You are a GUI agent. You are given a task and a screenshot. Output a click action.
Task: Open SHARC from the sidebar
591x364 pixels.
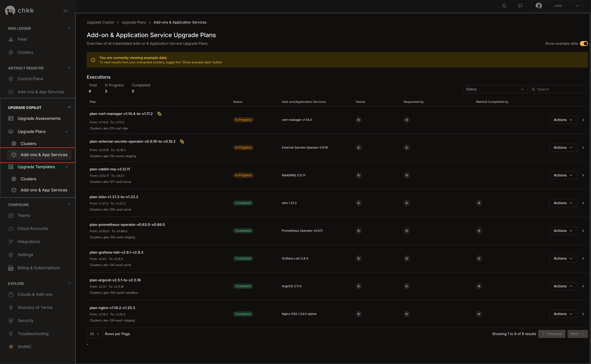click(24, 347)
